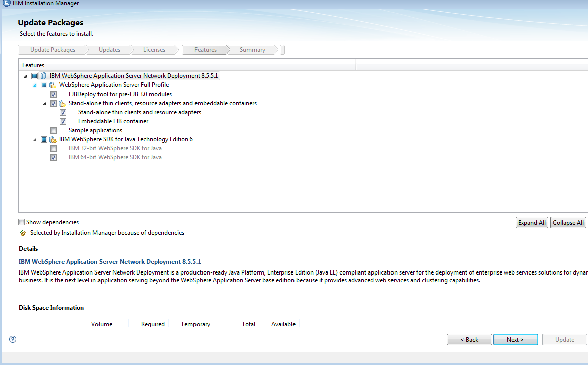Click the Stand-alone thin clients group icon
Image resolution: width=588 pixels, height=365 pixels.
point(62,104)
